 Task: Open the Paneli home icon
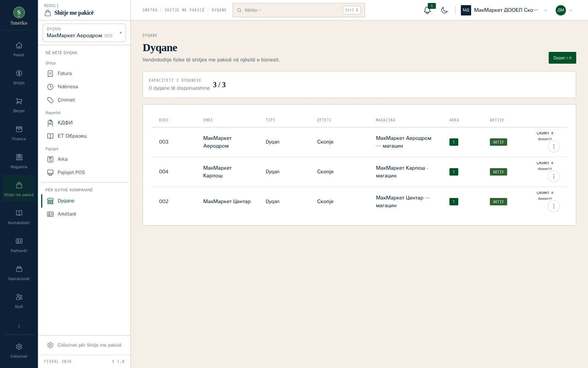click(19, 49)
